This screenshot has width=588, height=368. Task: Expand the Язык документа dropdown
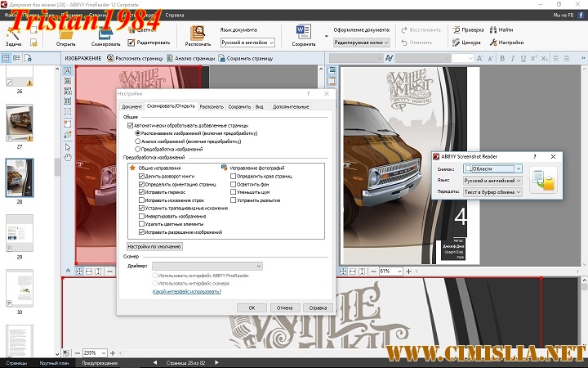(248, 42)
